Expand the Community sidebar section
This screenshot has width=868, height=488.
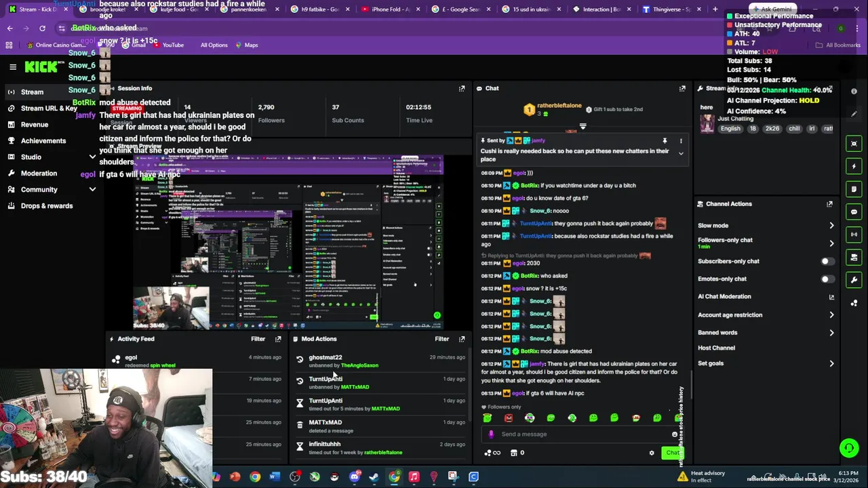coord(51,190)
